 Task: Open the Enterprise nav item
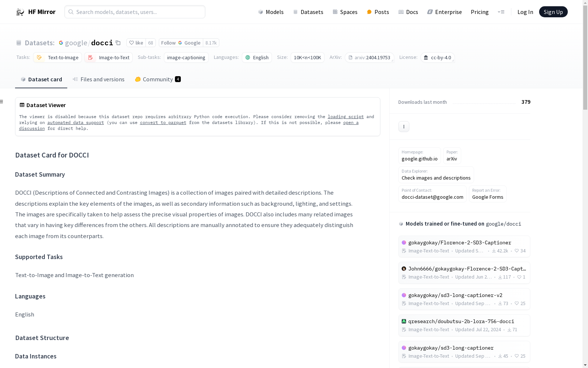tap(444, 12)
